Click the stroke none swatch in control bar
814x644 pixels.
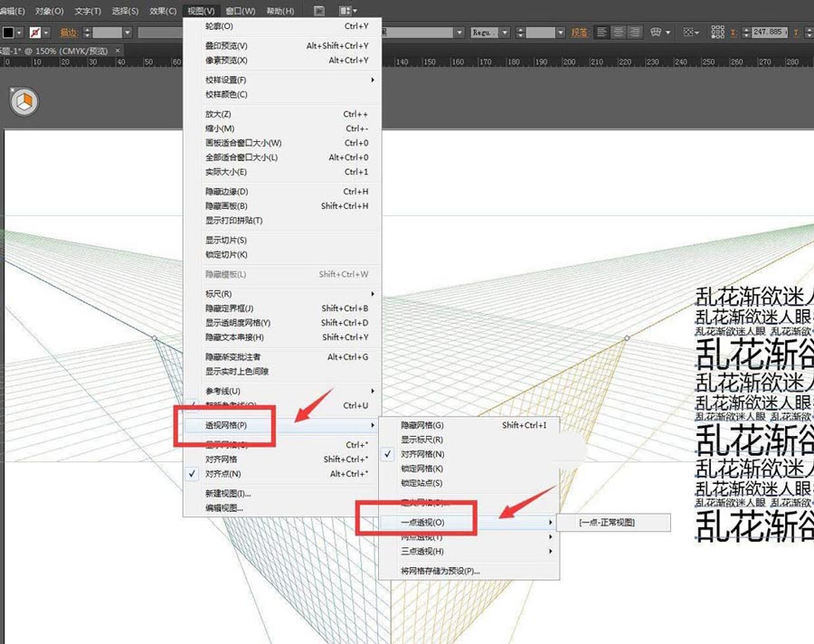pos(33,31)
